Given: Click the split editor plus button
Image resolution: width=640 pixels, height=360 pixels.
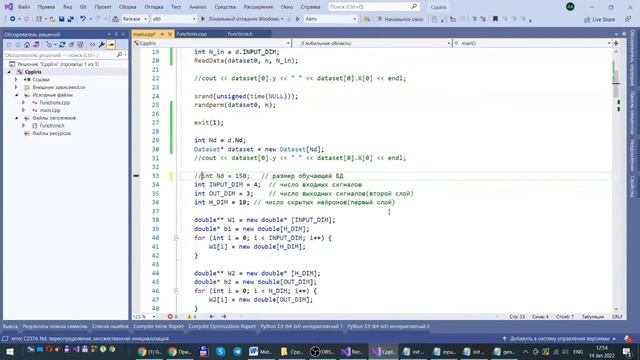Looking at the screenshot, I should tap(616, 43).
